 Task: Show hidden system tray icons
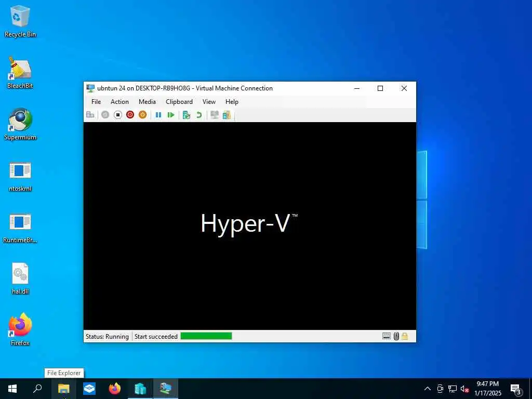(428, 389)
